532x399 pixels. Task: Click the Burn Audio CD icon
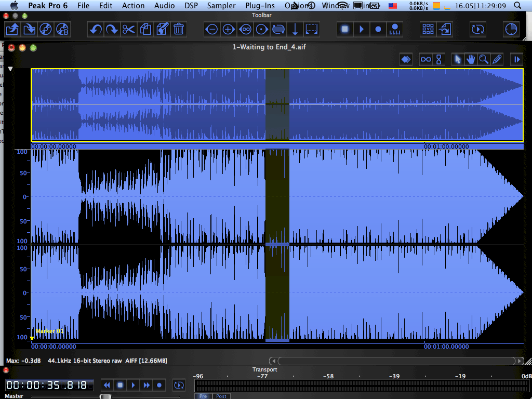[46, 30]
